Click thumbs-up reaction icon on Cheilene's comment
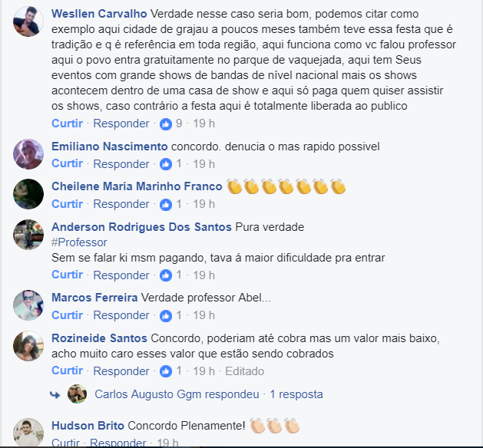483x448 pixels. point(166,205)
